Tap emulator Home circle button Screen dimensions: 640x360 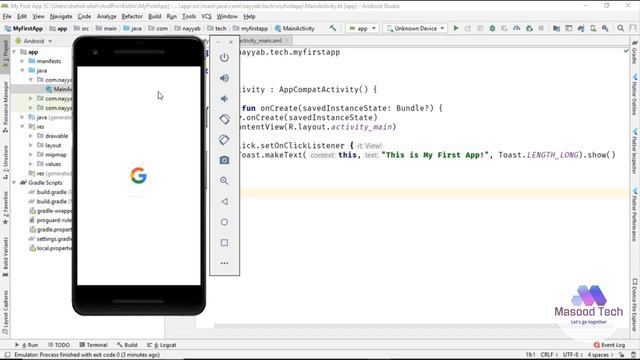(224, 222)
